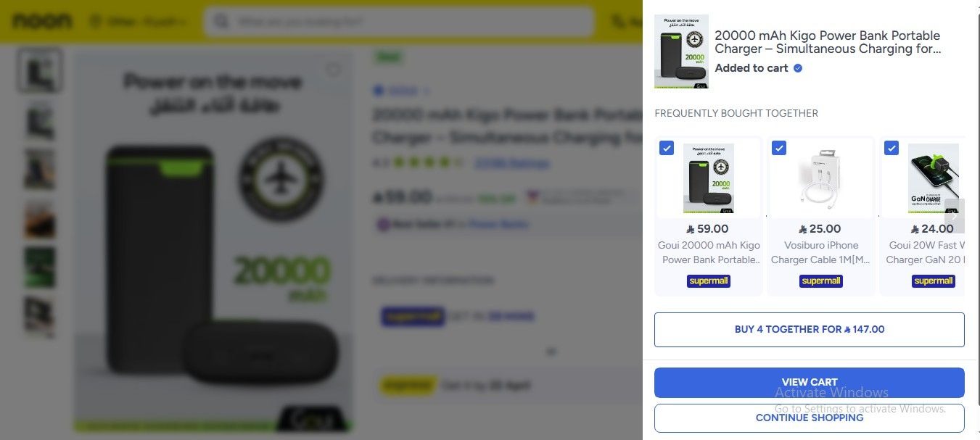The width and height of the screenshot is (980, 440).
Task: Expand the delivery location dropdown in header
Action: [x=137, y=22]
